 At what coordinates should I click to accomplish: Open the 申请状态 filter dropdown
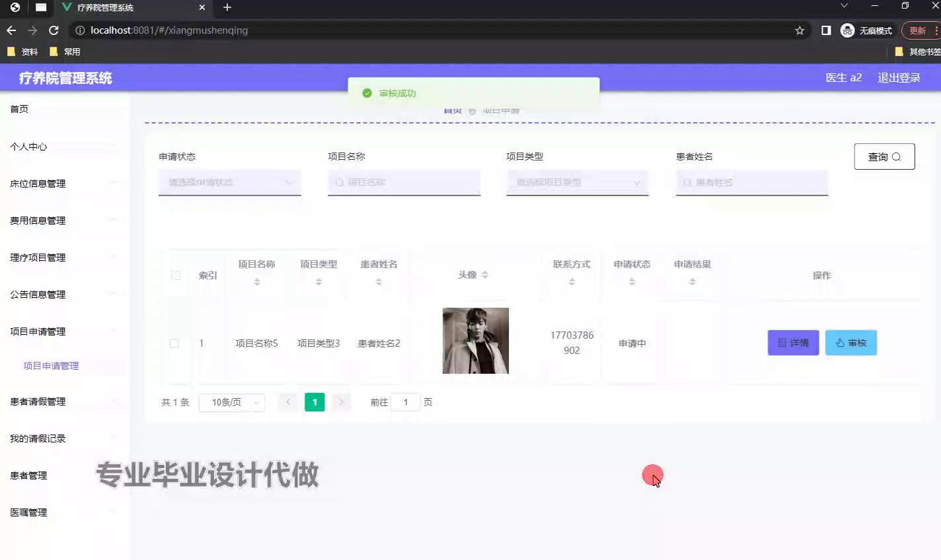click(x=229, y=182)
